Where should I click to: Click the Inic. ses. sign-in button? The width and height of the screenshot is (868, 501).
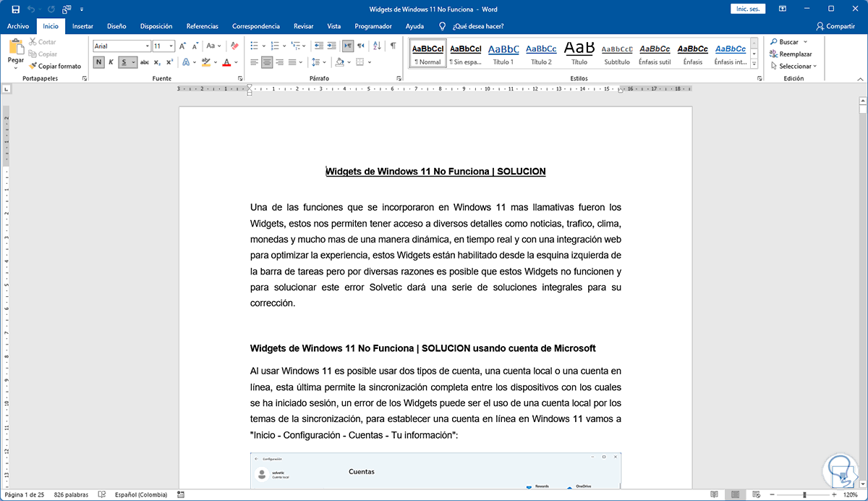click(749, 8)
